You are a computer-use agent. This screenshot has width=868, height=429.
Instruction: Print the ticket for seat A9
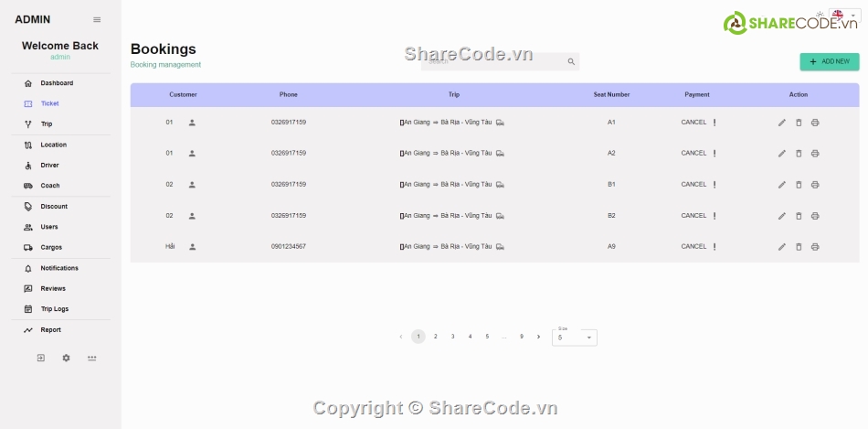(815, 247)
